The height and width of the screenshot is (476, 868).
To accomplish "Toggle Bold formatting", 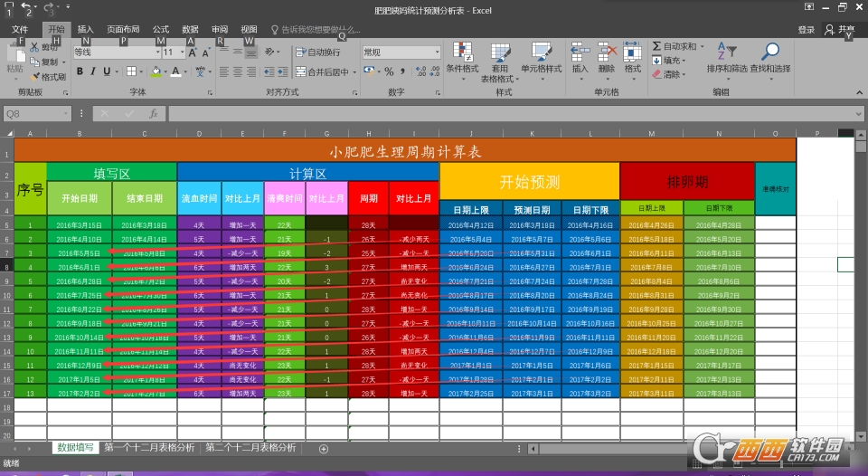I will click(x=80, y=71).
